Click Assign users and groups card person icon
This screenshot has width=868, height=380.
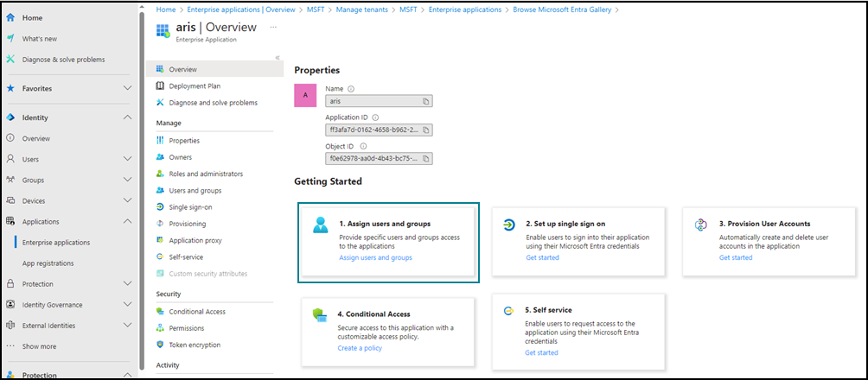click(321, 225)
